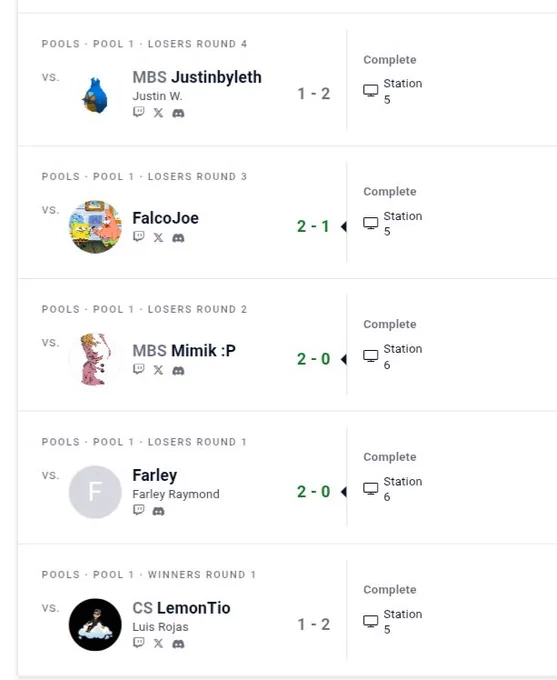557x680 pixels.
Task: Open FalcoJoe player profile link
Action: [165, 218]
